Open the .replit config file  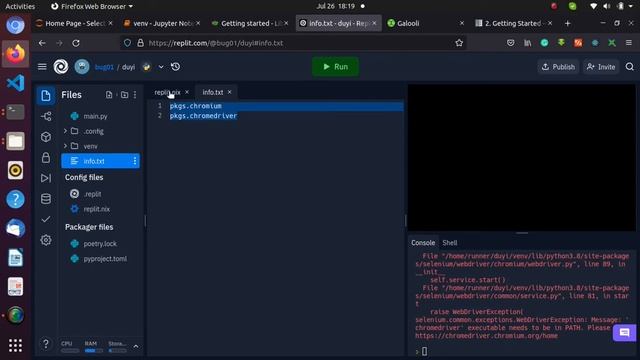pyautogui.click(x=93, y=194)
